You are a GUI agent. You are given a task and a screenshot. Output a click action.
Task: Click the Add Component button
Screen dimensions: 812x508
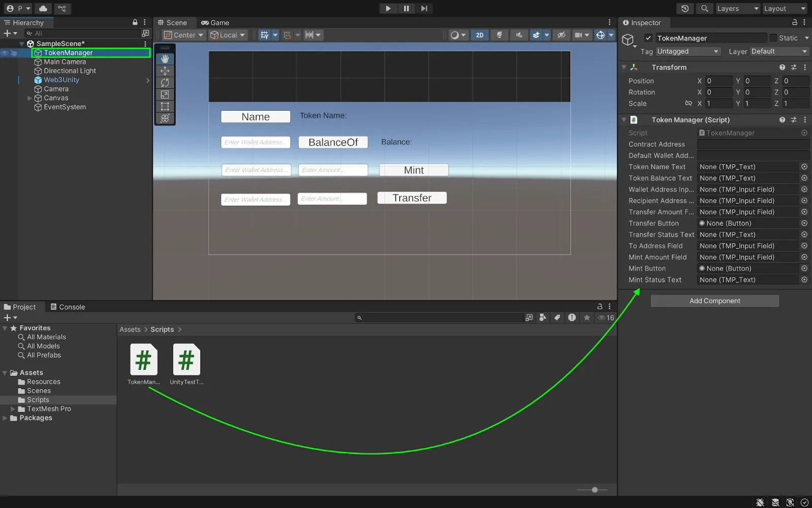pos(715,301)
